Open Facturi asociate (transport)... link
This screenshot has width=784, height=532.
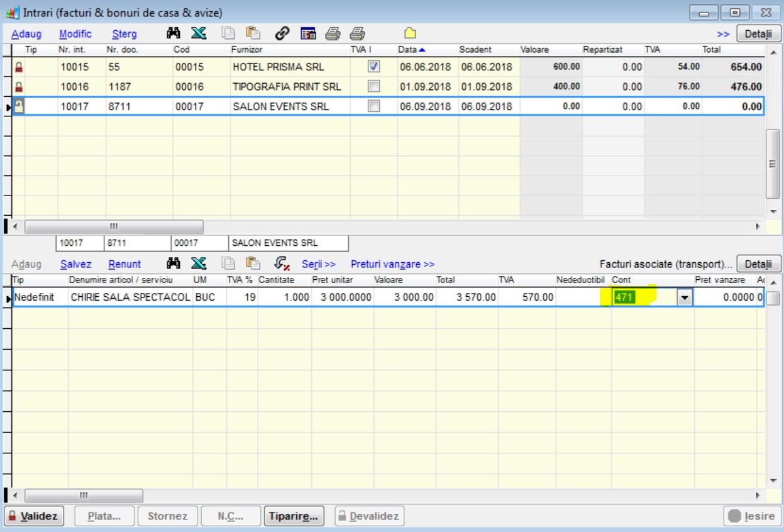coord(666,264)
